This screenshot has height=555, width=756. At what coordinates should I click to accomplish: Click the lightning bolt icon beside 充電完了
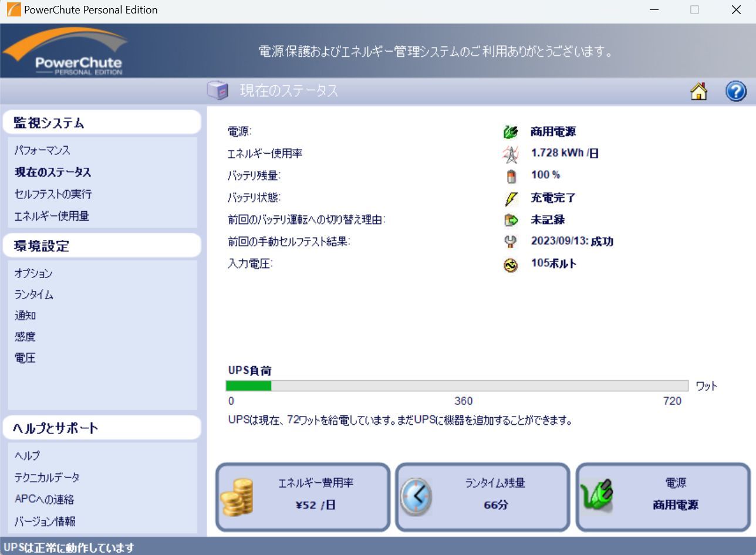pyautogui.click(x=511, y=199)
